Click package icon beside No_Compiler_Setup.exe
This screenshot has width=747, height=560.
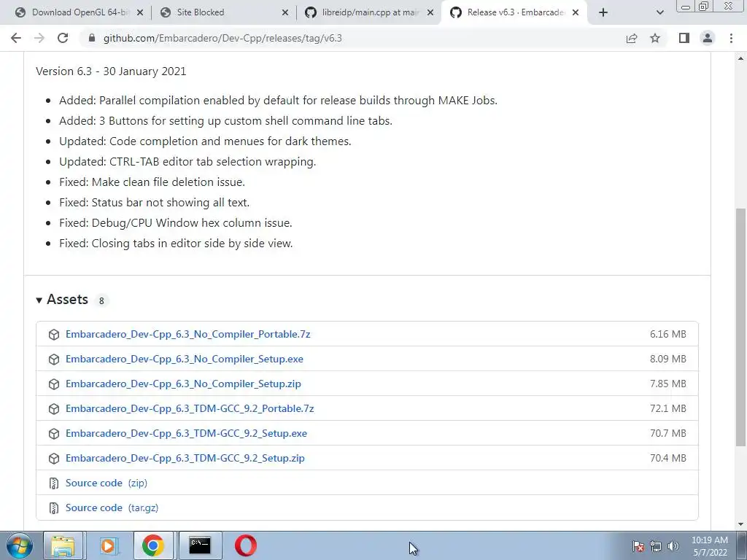[x=54, y=359]
